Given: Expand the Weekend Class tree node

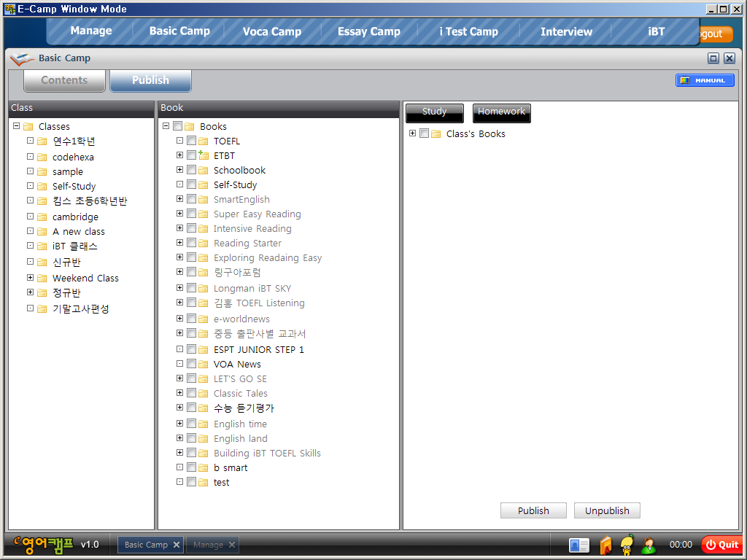Looking at the screenshot, I should [30, 278].
